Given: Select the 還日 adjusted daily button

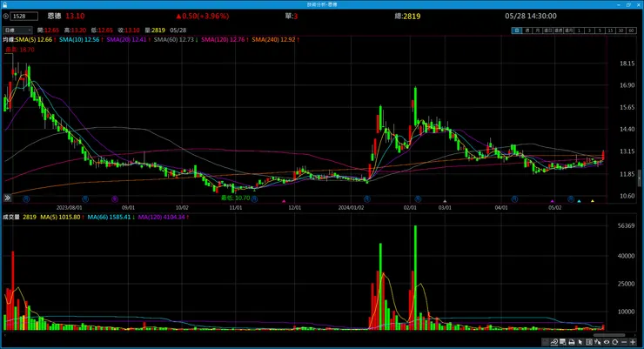Looking at the screenshot, I should (x=548, y=30).
